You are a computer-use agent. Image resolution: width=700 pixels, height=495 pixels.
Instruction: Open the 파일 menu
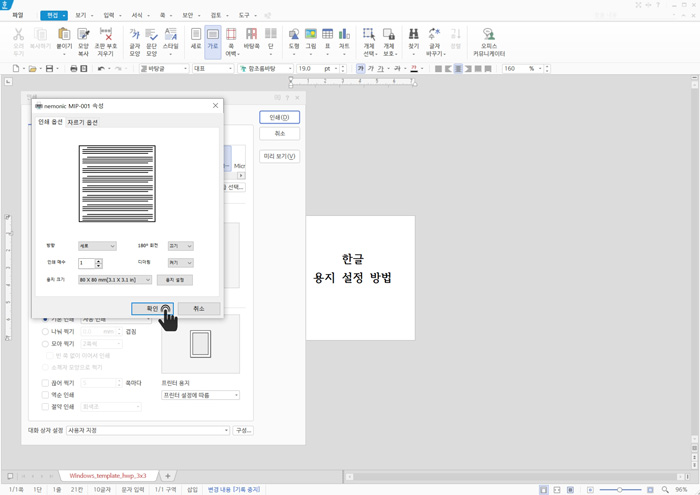pyautogui.click(x=17, y=15)
